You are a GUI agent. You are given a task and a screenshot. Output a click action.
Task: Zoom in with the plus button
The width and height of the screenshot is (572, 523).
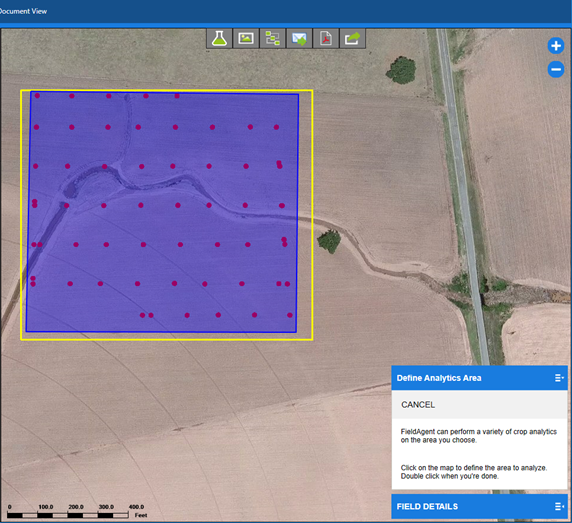tap(556, 46)
